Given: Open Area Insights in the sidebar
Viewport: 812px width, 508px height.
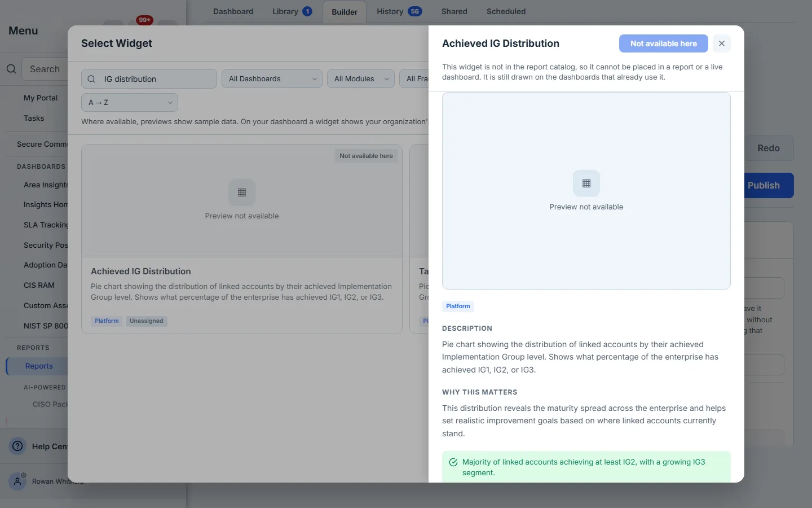Looking at the screenshot, I should (46, 185).
